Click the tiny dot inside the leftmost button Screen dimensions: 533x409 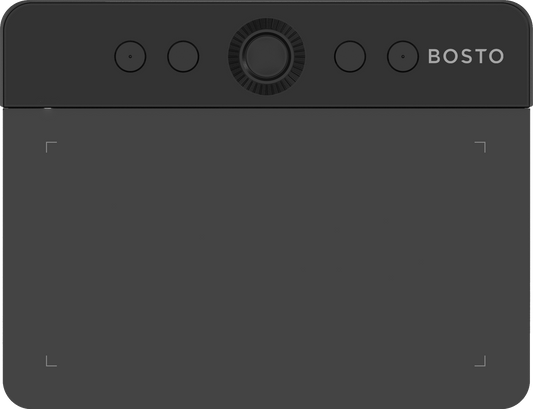coord(130,56)
